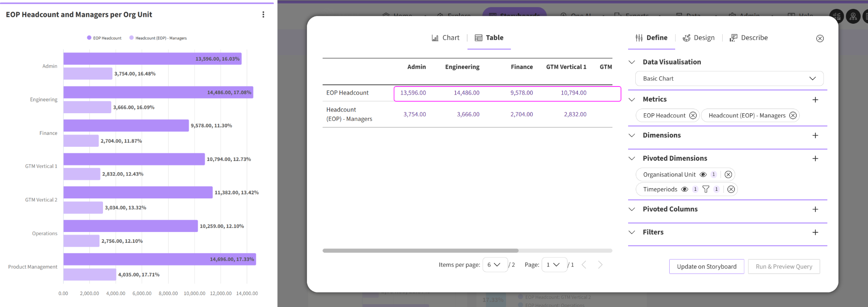This screenshot has height=307, width=868.
Task: Toggle EOP Headcount legend series
Action: [x=104, y=38]
